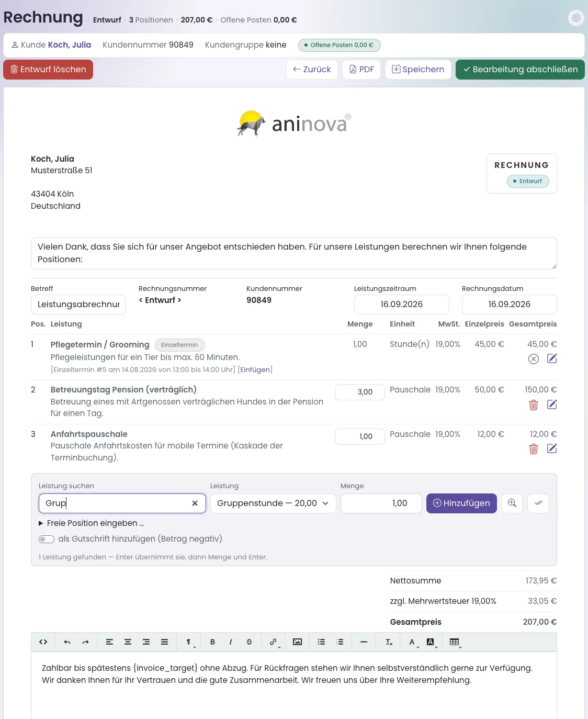Open the magnifier search button beside Hinzufügen
Screen dimensions: 588x719
coord(512,503)
